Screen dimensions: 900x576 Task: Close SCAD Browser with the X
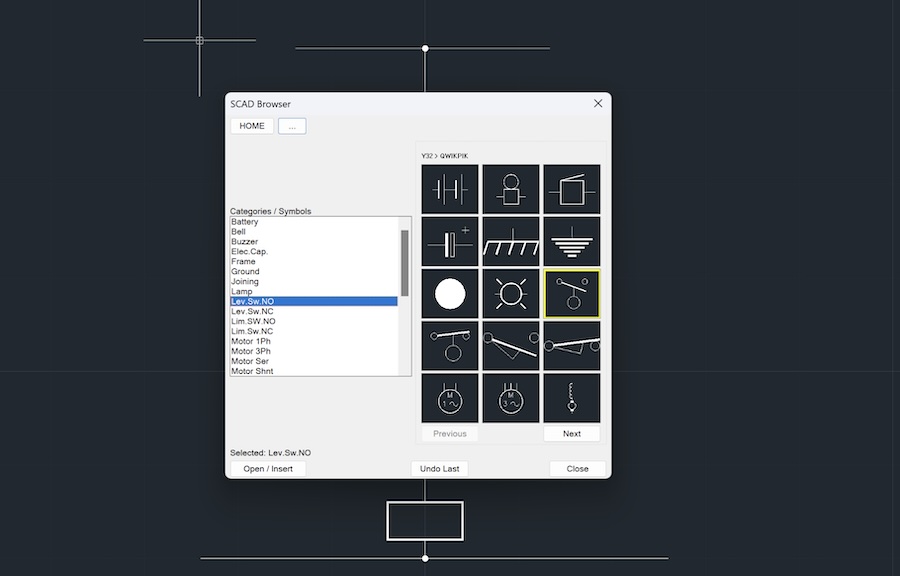[598, 103]
